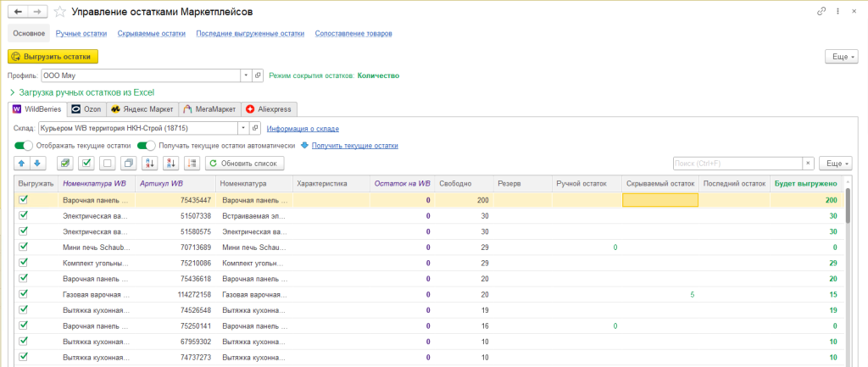This screenshot has width=868, height=367.
Task: Click the blue download arrow icon
Action: 304,146
